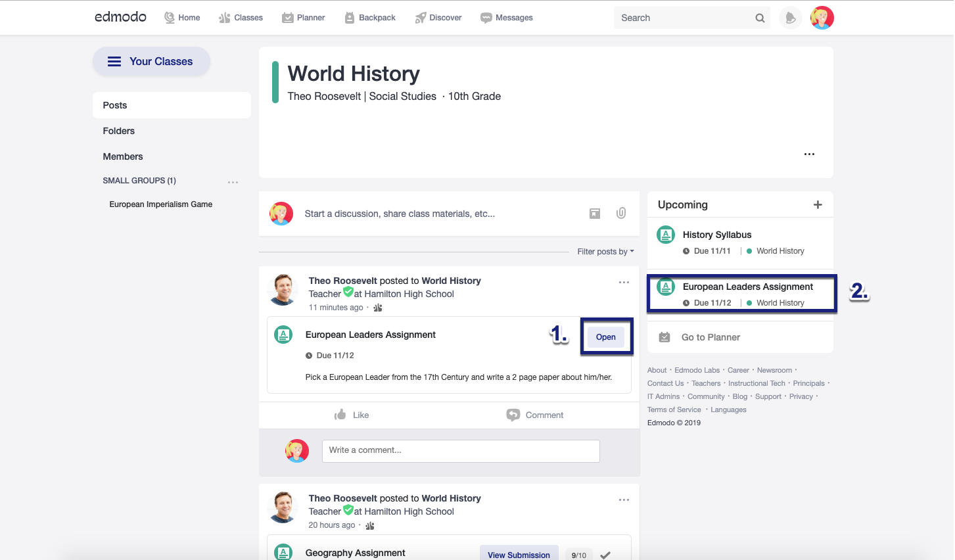Click the Open button on assignment

tap(606, 337)
